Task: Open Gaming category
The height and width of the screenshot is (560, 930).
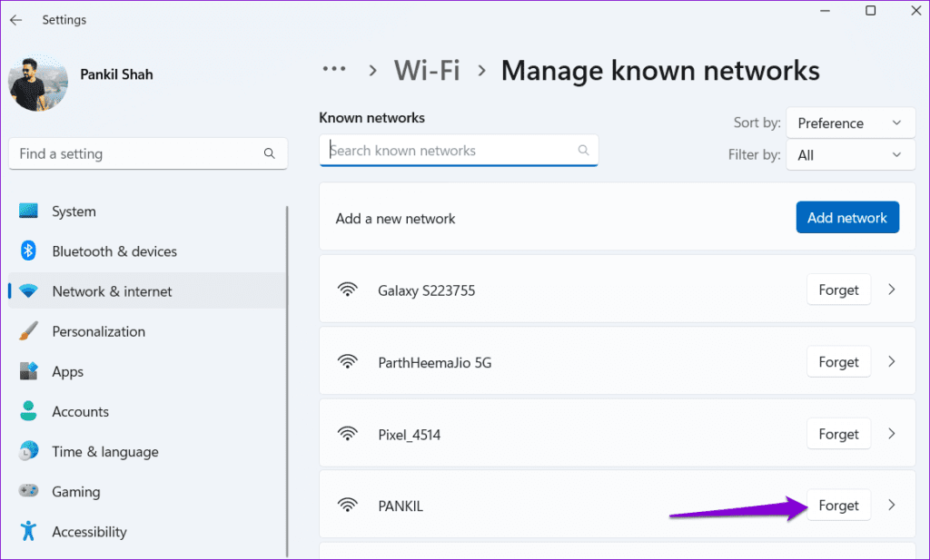Action: coord(76,492)
